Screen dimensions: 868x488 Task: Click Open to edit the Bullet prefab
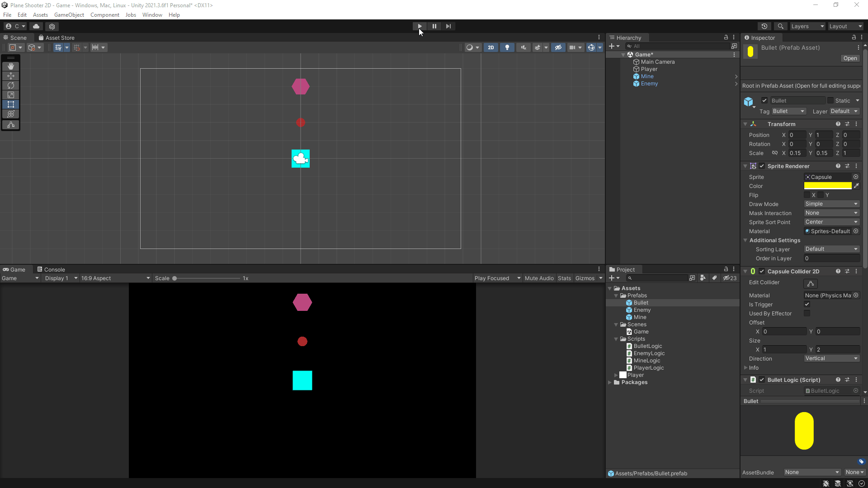pyautogui.click(x=849, y=58)
